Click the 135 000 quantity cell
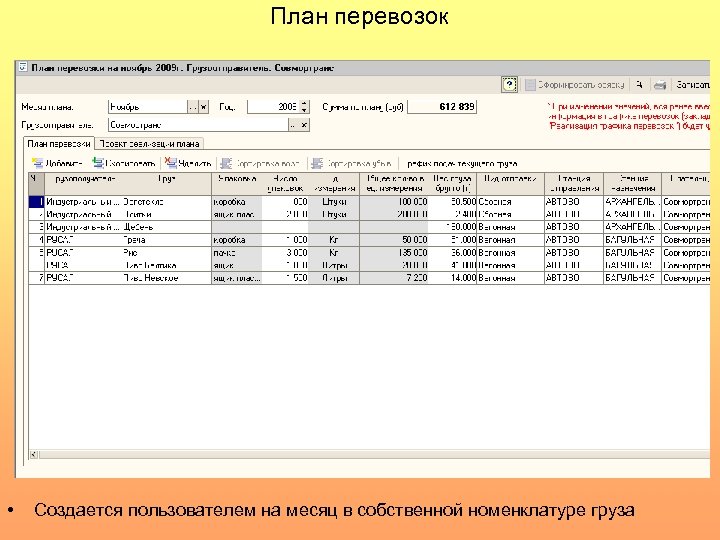The height and width of the screenshot is (540, 720). click(394, 253)
